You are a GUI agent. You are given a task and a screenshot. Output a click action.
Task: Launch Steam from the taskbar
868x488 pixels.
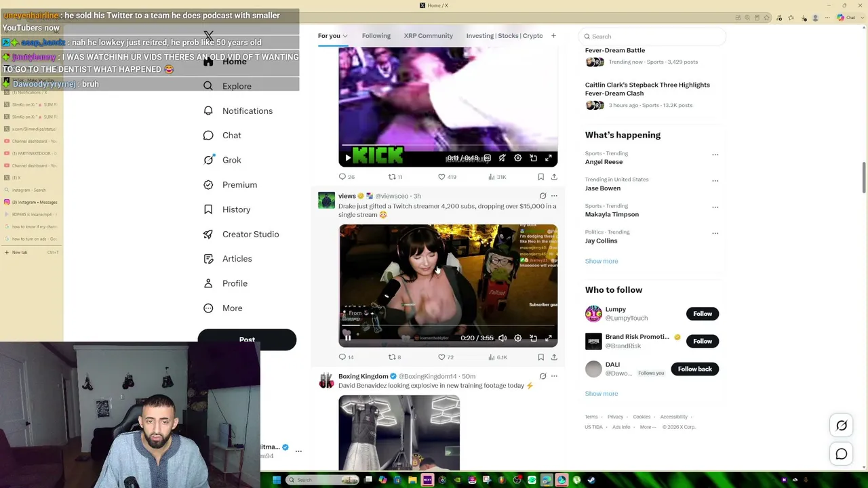[x=591, y=481]
